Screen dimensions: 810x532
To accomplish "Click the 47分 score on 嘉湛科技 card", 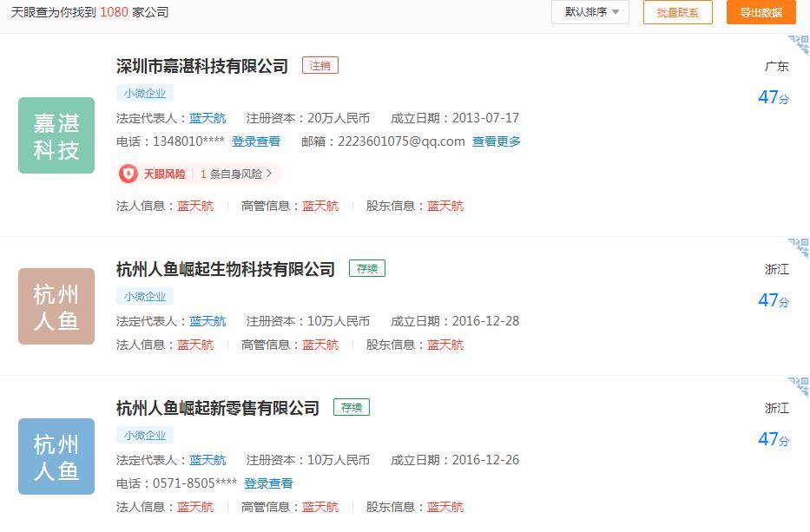I will coord(774,97).
